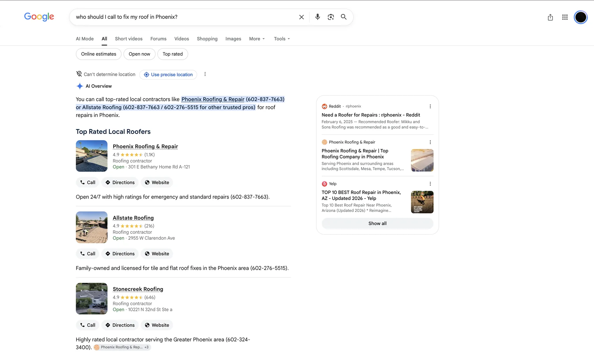Screen dimensions: 594x364
Task: Open the Images tab
Action: 233,39
